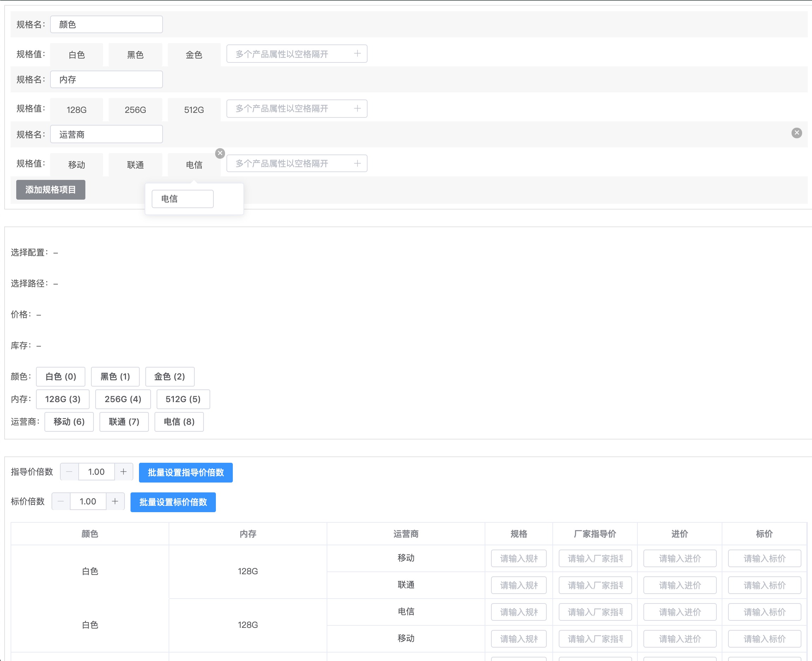Decrease the 标价倍数 value

[61, 502]
